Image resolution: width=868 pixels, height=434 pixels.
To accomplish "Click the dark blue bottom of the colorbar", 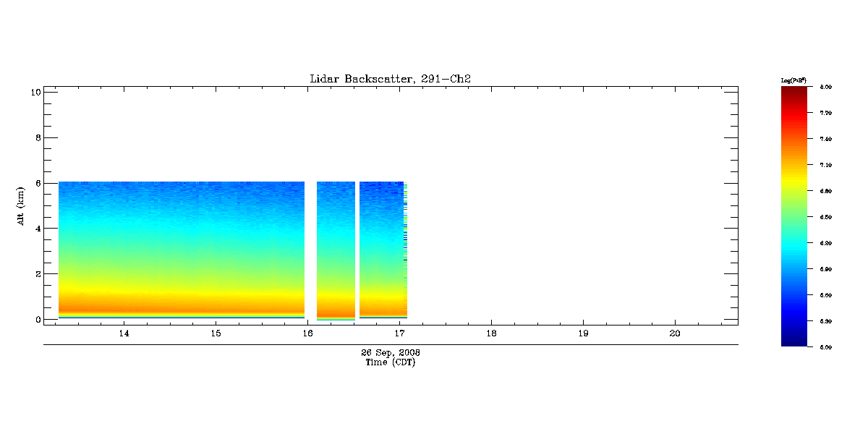I will point(793,341).
